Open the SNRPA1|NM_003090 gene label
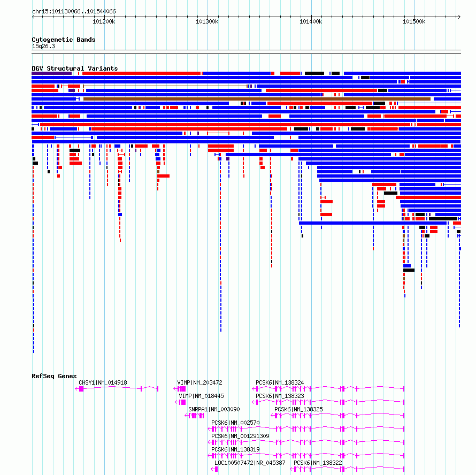Screen dimensions: 476x475 [x=214, y=409]
